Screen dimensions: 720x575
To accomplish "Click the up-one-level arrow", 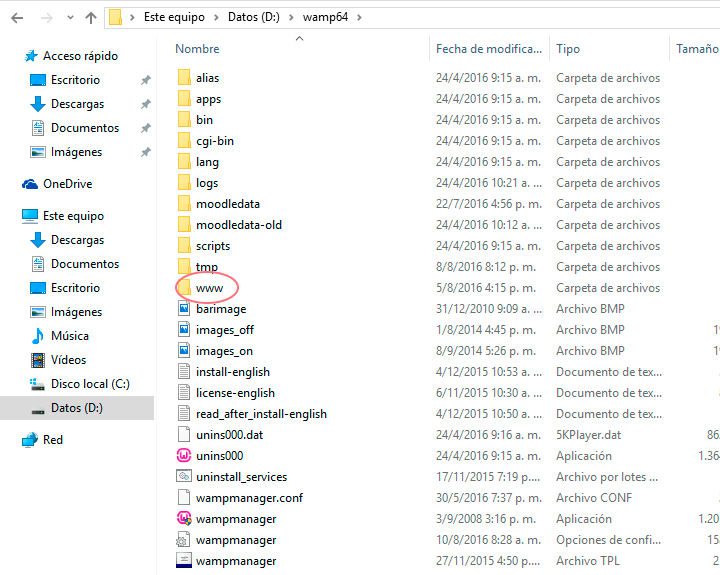I will [91, 18].
